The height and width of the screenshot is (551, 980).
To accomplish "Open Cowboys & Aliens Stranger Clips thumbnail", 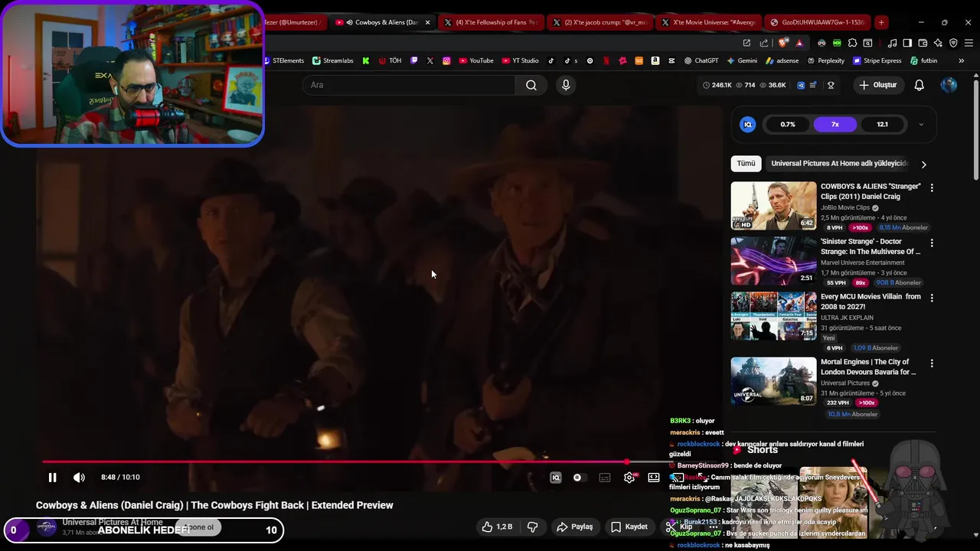I will click(x=773, y=206).
